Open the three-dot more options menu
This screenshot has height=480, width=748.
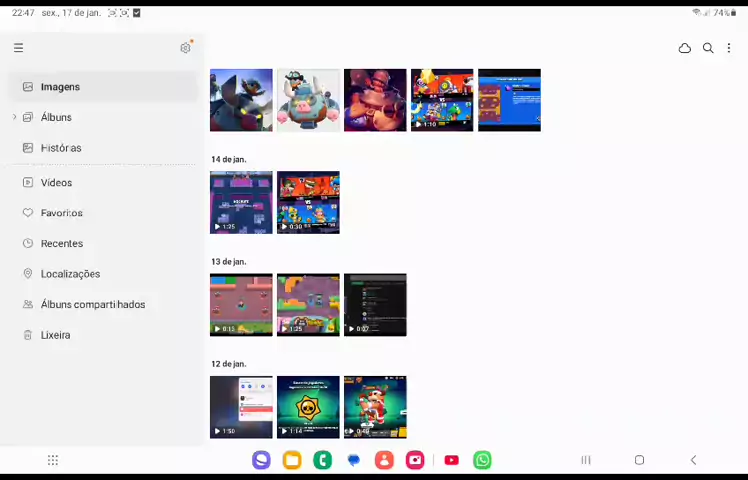729,48
